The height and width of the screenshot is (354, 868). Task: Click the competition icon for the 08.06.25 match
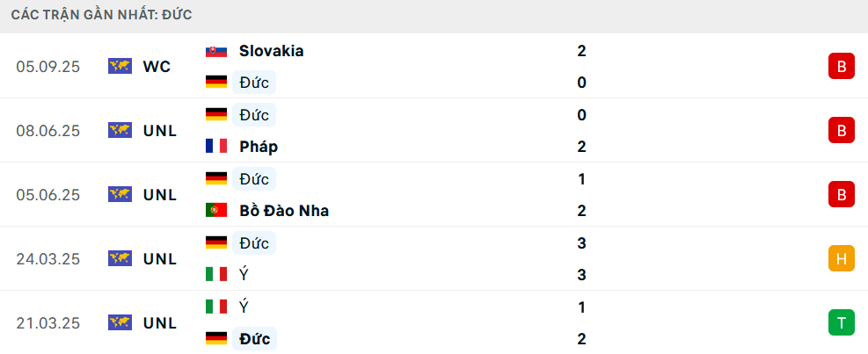point(120,130)
